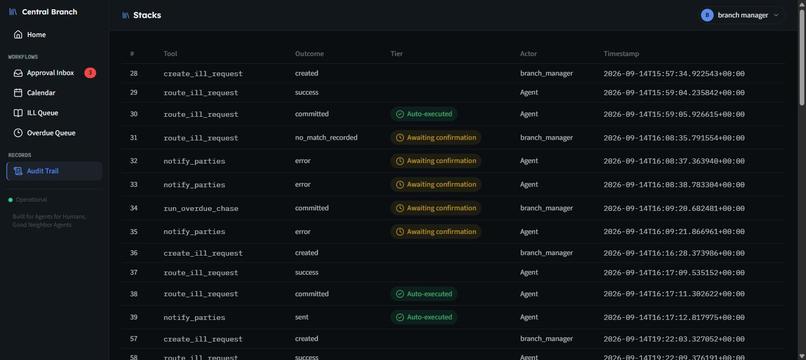Click no_match_recorded outcome in row 31
The height and width of the screenshot is (360, 806).
(326, 138)
